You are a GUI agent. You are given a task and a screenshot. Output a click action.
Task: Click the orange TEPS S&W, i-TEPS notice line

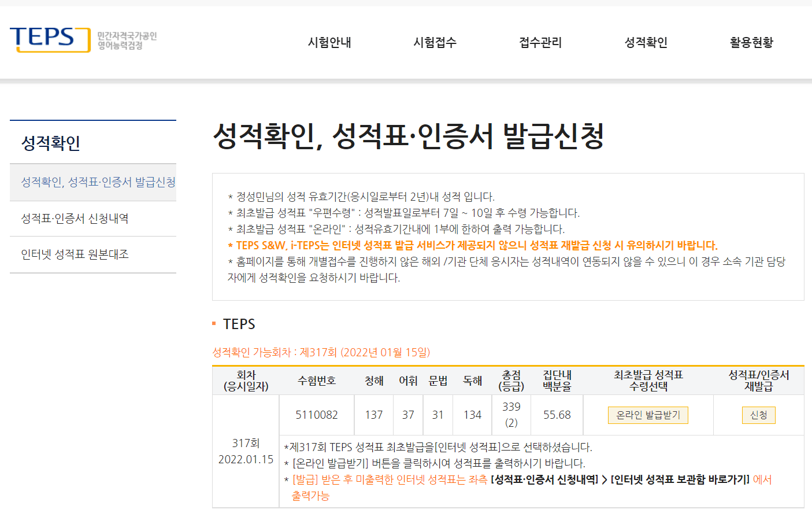click(x=473, y=245)
